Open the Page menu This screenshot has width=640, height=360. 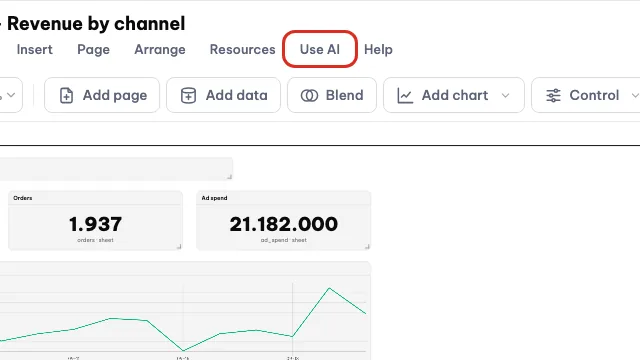pos(93,49)
